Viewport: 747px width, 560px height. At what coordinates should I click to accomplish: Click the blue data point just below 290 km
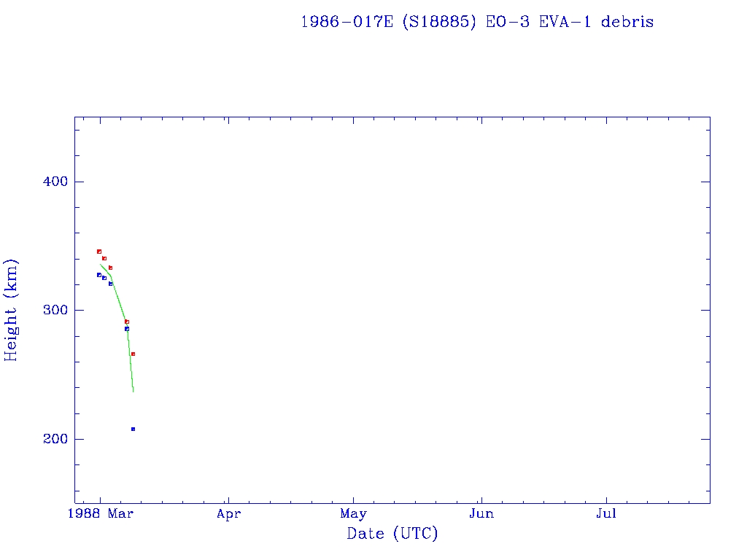[127, 329]
